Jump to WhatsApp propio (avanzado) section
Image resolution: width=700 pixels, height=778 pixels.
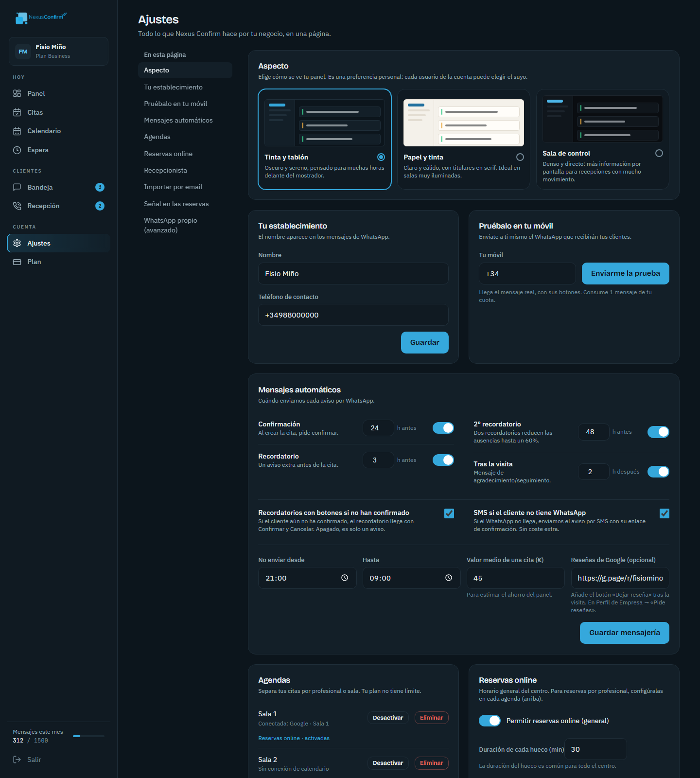coord(171,225)
